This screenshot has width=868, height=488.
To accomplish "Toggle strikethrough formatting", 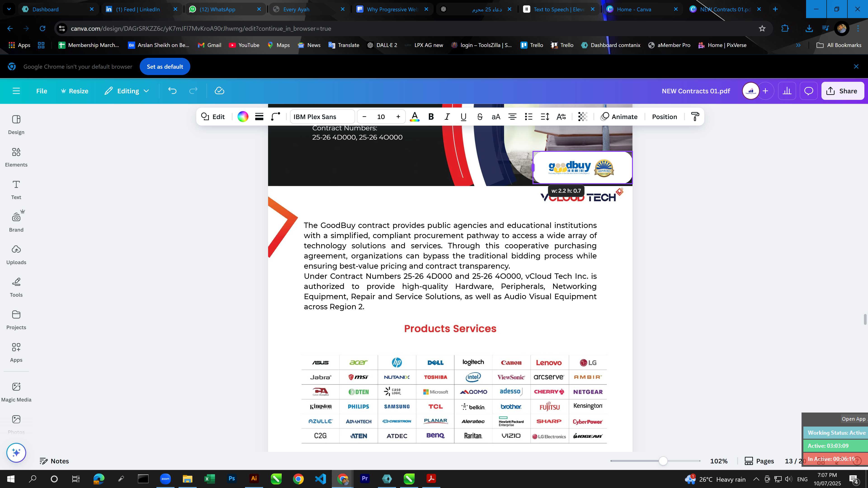I will tap(480, 117).
